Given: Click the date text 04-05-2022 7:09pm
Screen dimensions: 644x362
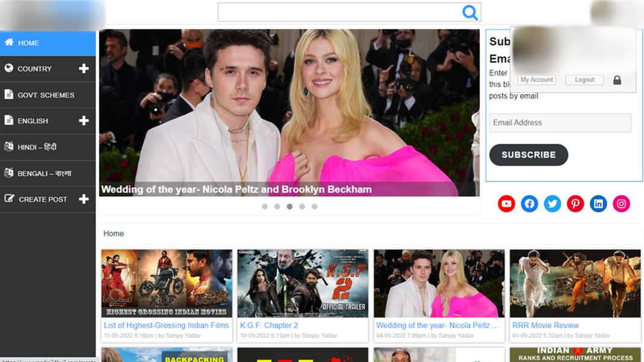Looking at the screenshot, I should [401, 335].
